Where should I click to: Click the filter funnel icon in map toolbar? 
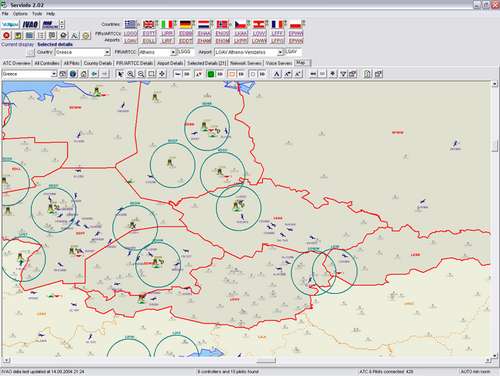[343, 74]
